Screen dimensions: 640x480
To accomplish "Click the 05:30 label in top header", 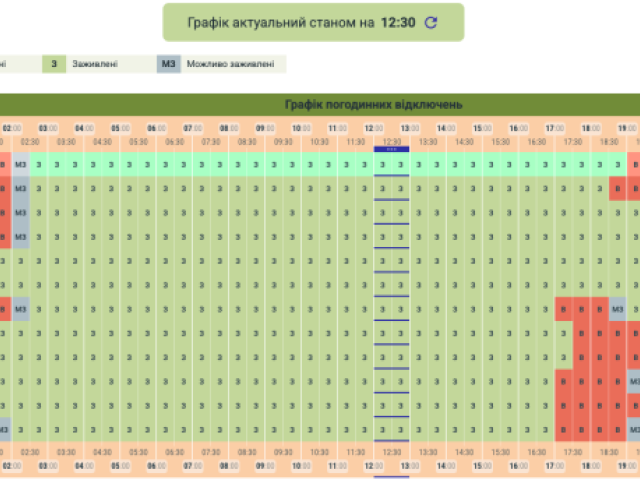I will coord(138,142).
